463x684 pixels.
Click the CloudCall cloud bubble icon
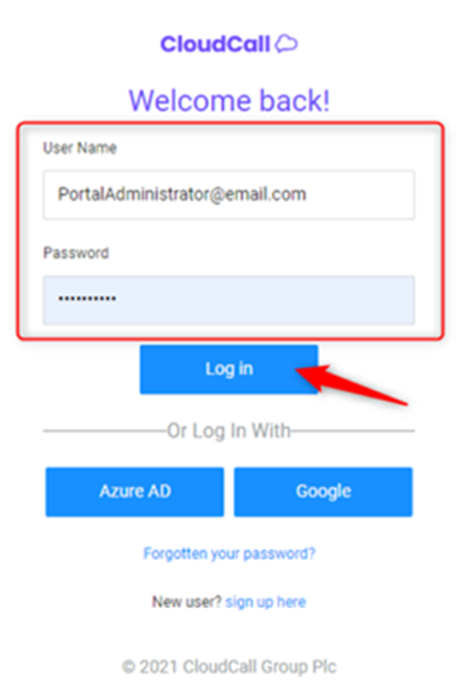[286, 44]
